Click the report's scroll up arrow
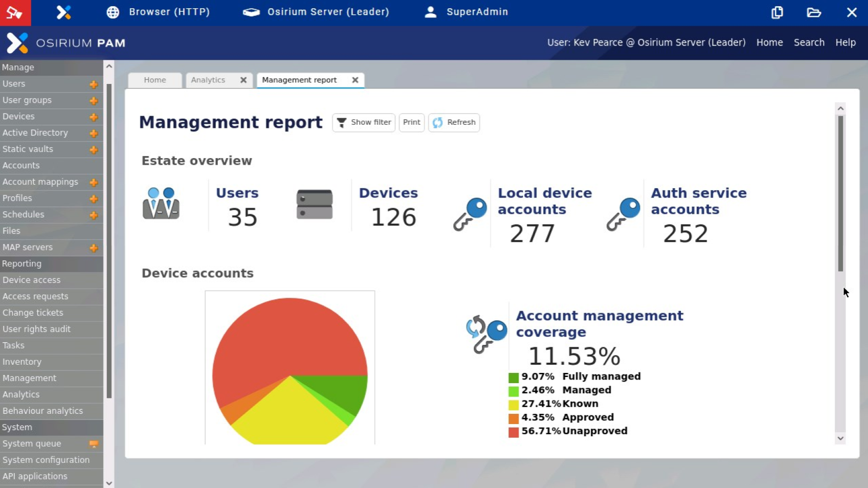This screenshot has height=488, width=868. click(840, 108)
